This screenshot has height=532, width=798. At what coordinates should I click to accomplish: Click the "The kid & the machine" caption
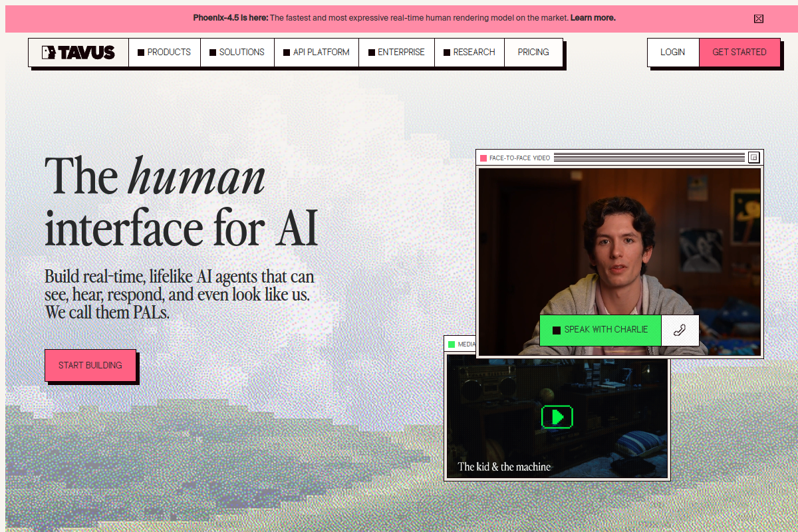[504, 467]
